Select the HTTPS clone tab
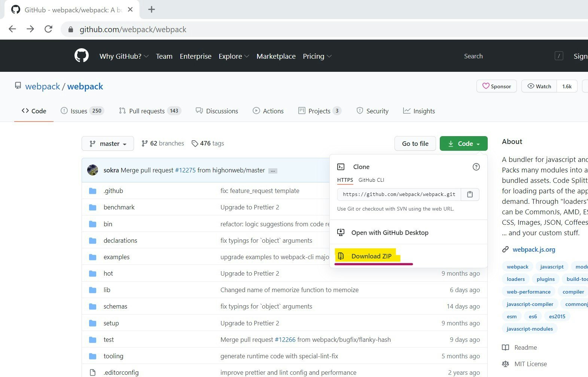The image size is (588, 377). click(x=345, y=180)
